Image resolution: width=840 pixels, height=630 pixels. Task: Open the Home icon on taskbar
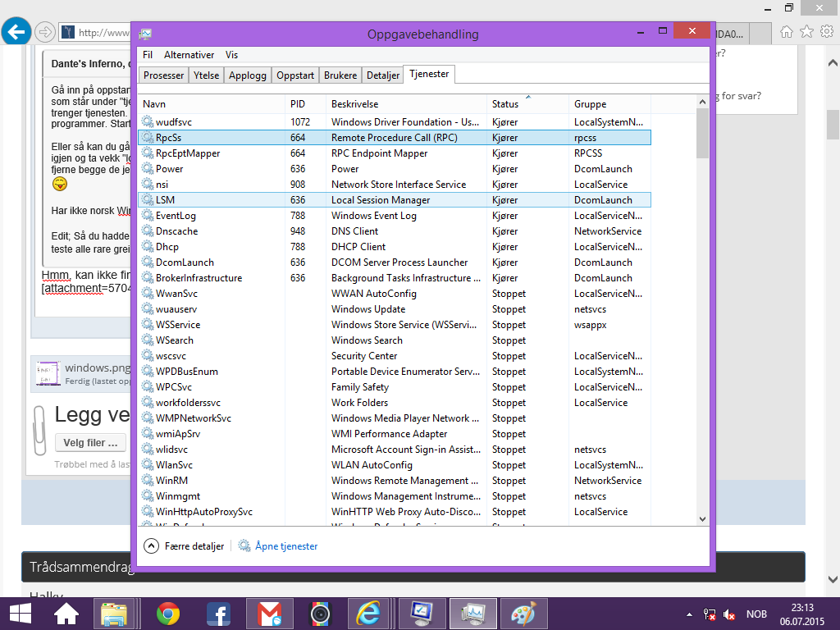pyautogui.click(x=66, y=614)
